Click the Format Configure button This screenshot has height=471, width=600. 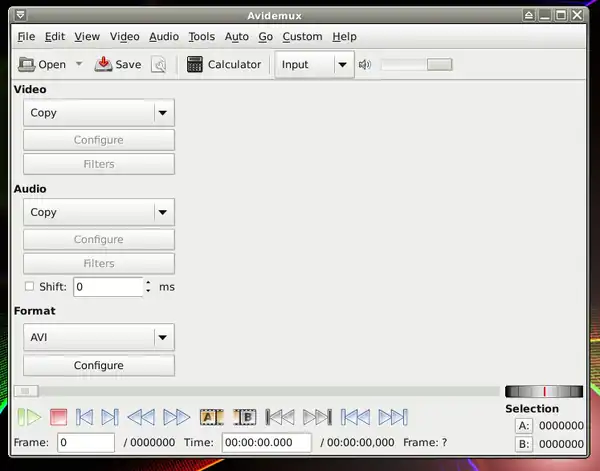[98, 366]
